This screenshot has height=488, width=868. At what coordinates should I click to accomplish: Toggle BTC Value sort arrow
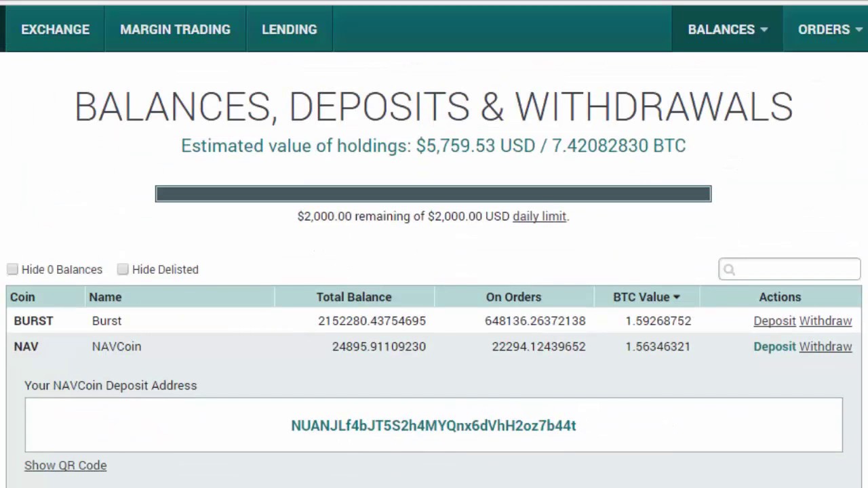point(676,297)
